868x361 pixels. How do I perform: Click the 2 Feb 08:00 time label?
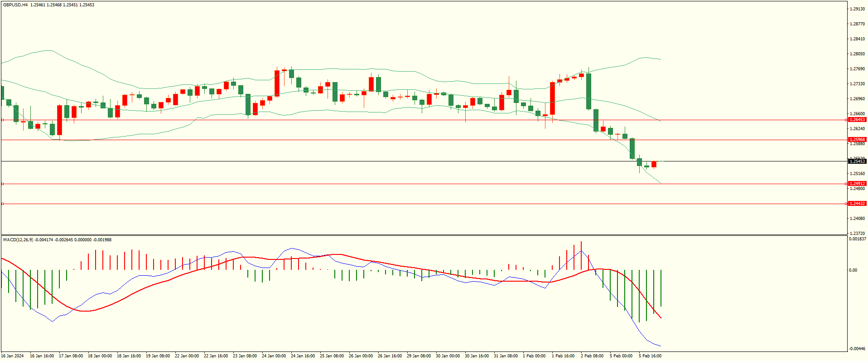[592, 356]
